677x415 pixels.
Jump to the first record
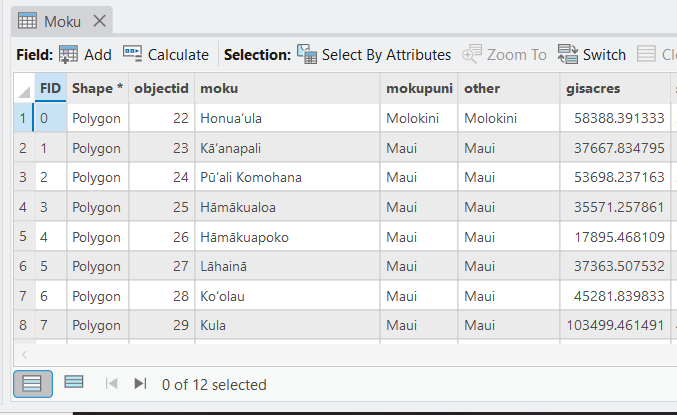point(111,384)
